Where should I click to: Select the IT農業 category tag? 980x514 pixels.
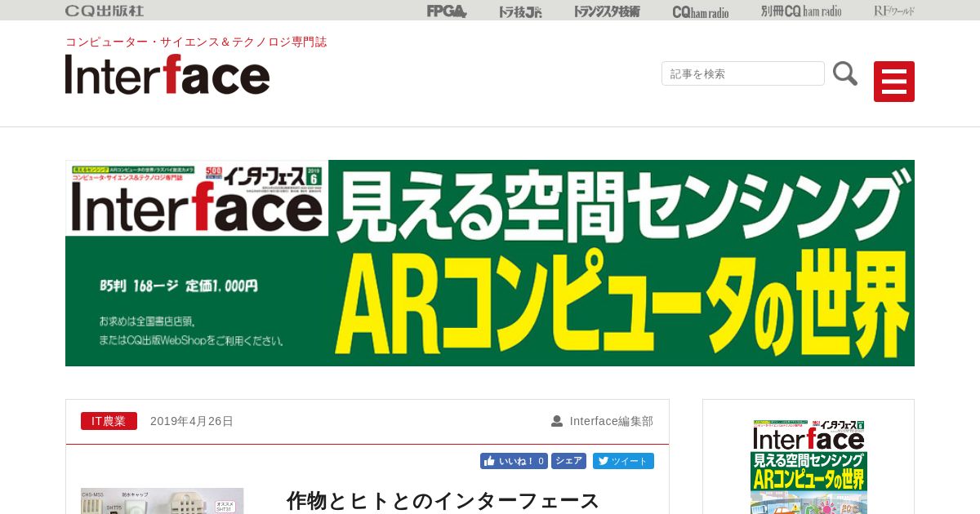[109, 421]
